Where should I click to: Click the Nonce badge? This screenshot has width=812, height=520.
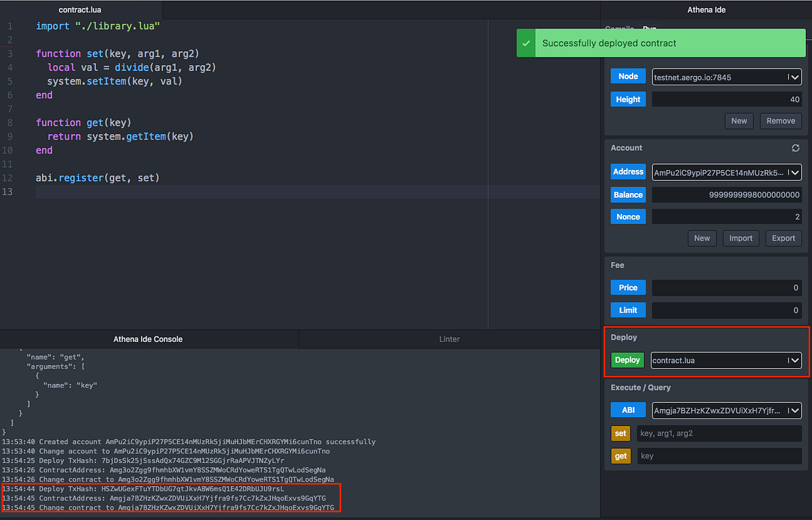628,216
